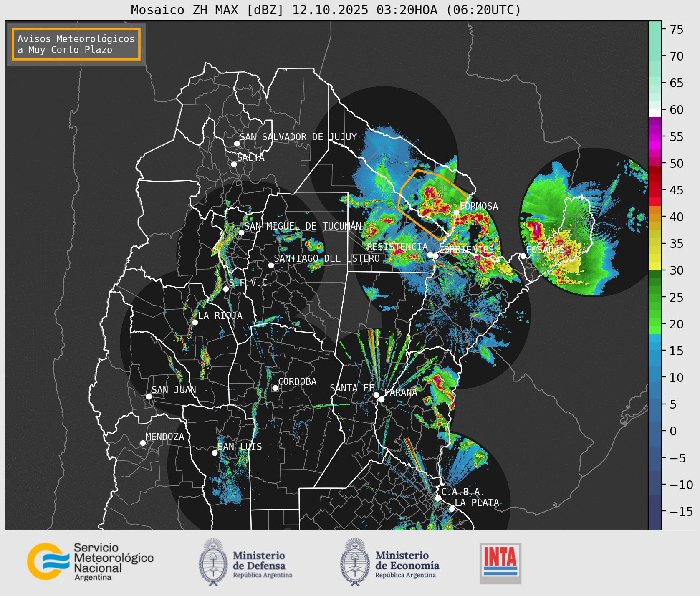Click the La Rioja city marker dot
The height and width of the screenshot is (596, 700).
coord(195,322)
